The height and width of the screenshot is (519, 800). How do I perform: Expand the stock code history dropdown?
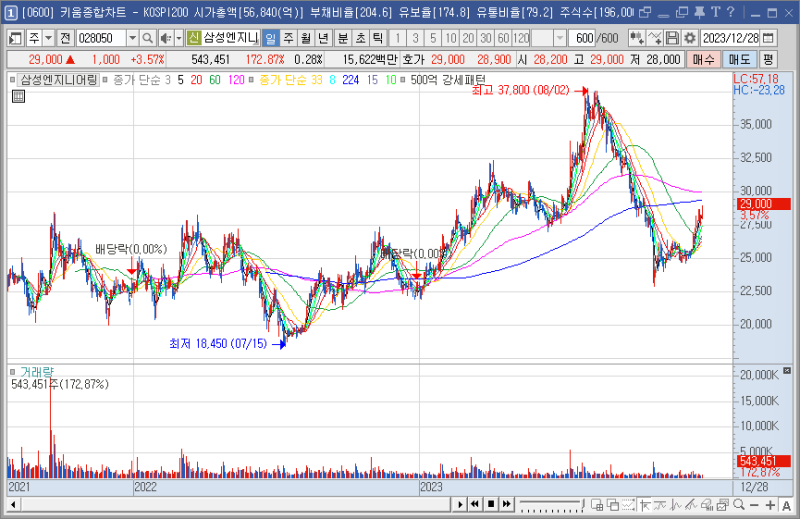pyautogui.click(x=132, y=38)
